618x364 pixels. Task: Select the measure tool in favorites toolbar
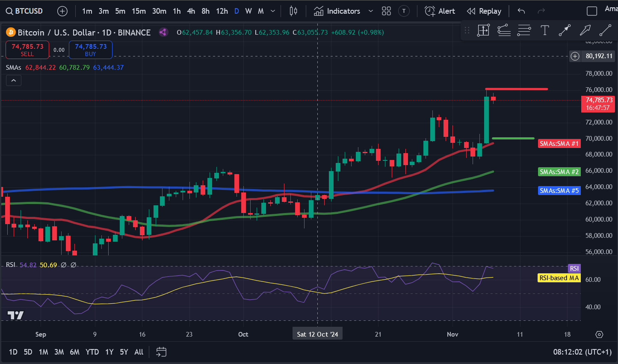[483, 30]
